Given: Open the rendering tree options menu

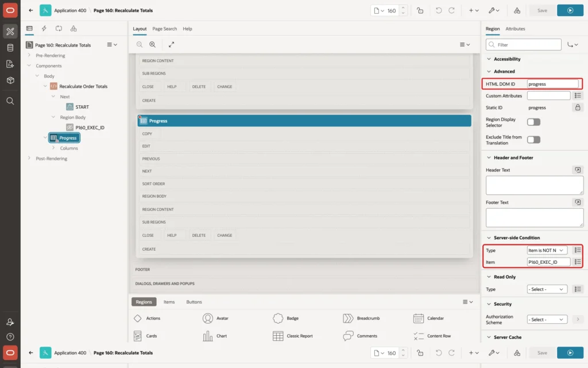Looking at the screenshot, I should click(112, 44).
